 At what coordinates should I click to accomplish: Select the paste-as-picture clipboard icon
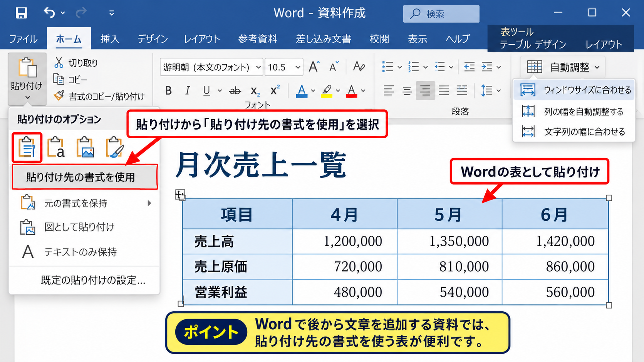(85, 147)
